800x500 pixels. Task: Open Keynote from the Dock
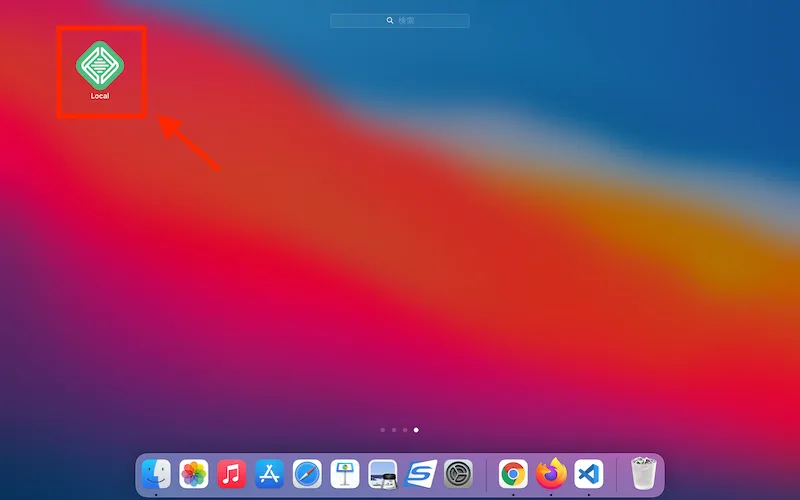click(x=345, y=474)
